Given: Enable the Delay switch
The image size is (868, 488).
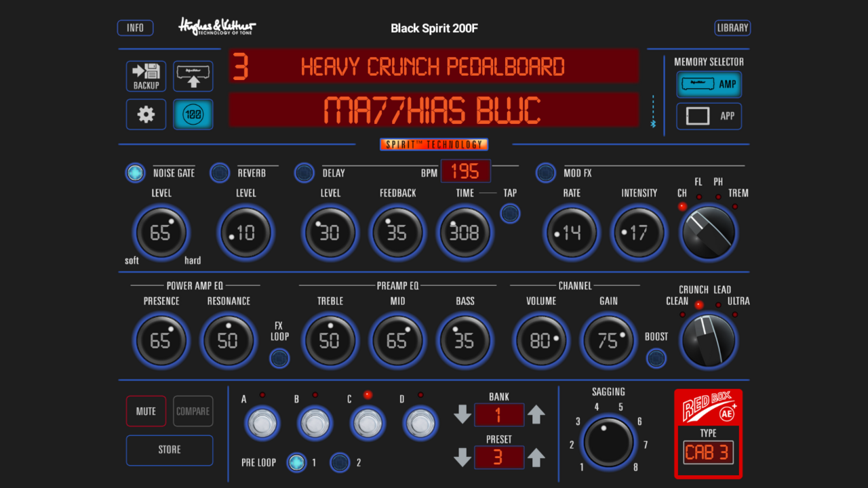Looking at the screenshot, I should [304, 173].
